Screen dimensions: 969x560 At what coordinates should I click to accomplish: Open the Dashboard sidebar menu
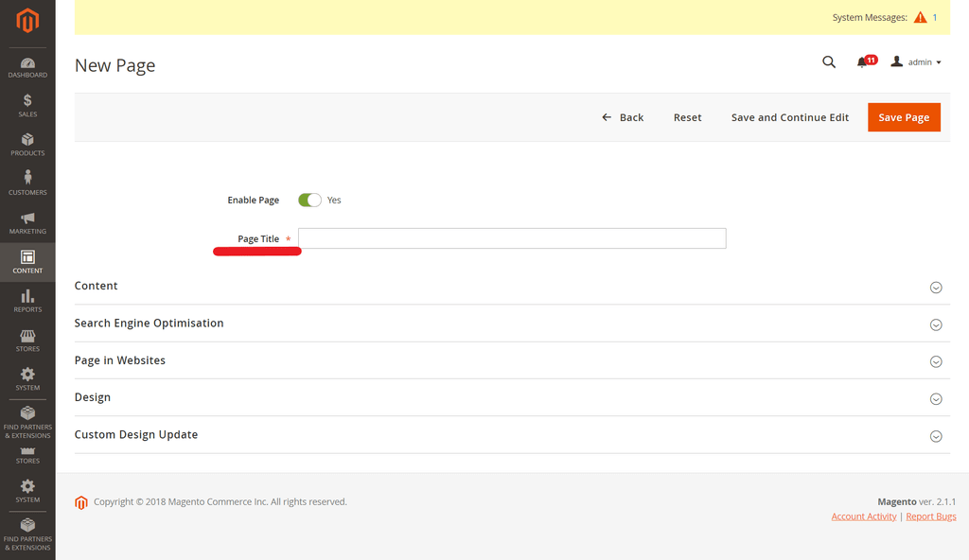27,68
